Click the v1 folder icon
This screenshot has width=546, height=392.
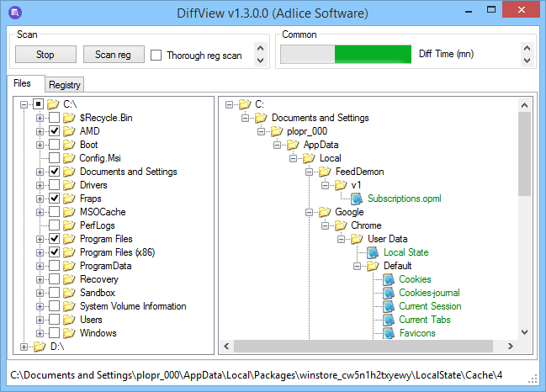pos(341,185)
